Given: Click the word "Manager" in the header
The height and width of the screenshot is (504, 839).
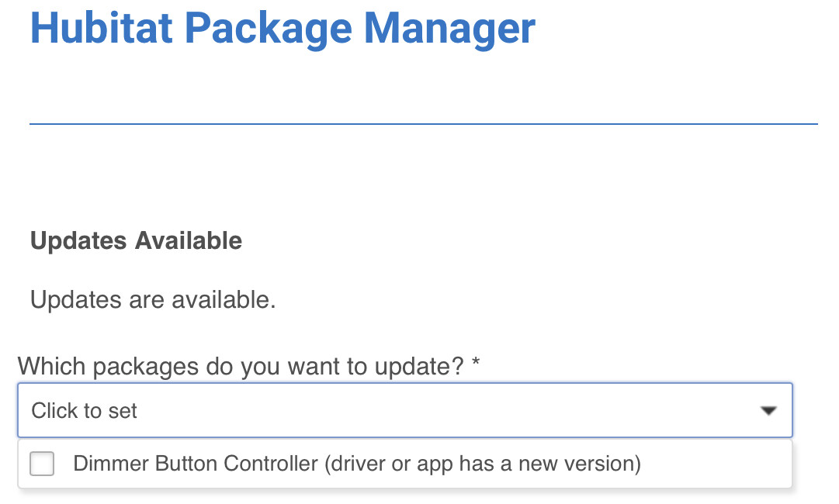Looking at the screenshot, I should tap(449, 28).
